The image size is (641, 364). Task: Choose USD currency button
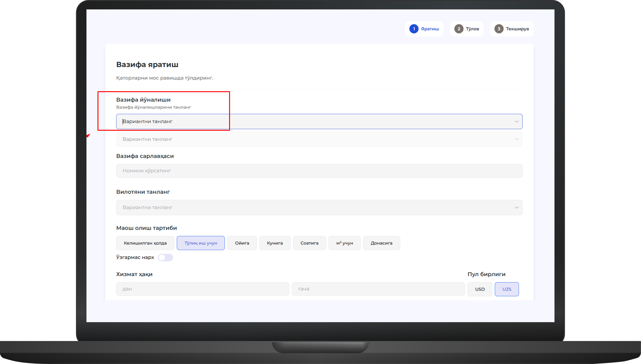point(480,289)
